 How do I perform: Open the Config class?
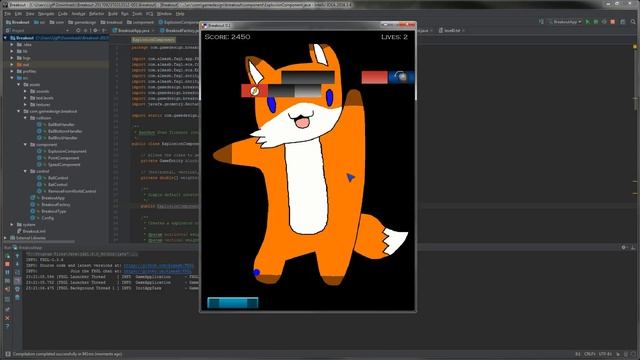(x=47, y=218)
